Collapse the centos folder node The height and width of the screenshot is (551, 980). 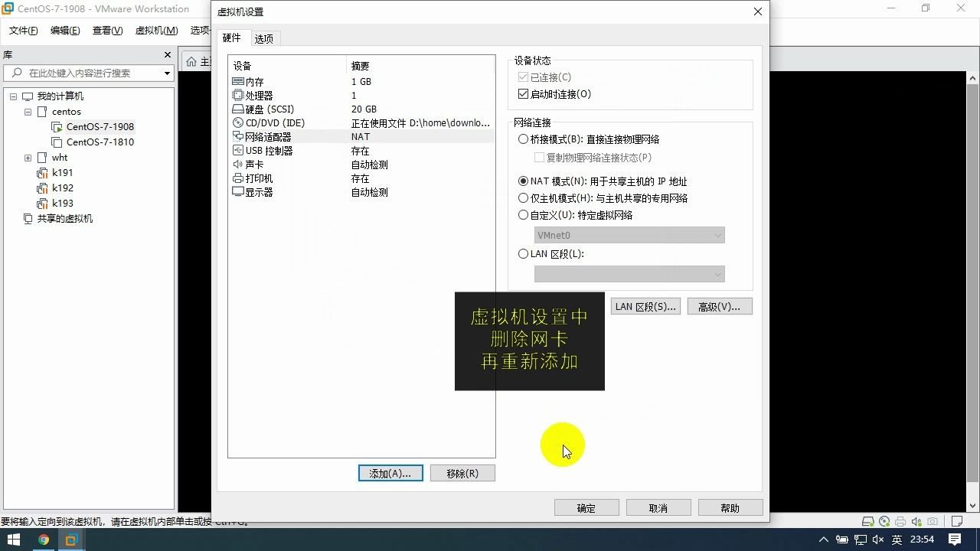[x=28, y=112]
